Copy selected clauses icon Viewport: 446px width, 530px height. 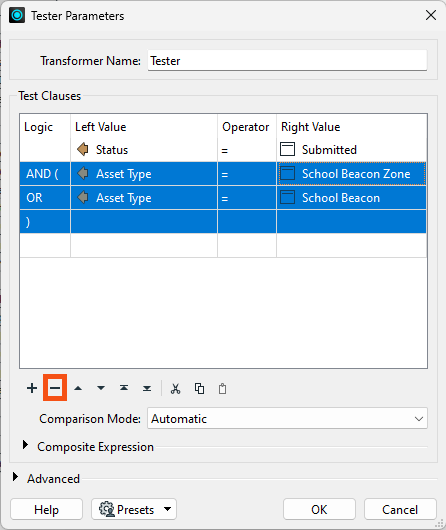[x=199, y=388]
